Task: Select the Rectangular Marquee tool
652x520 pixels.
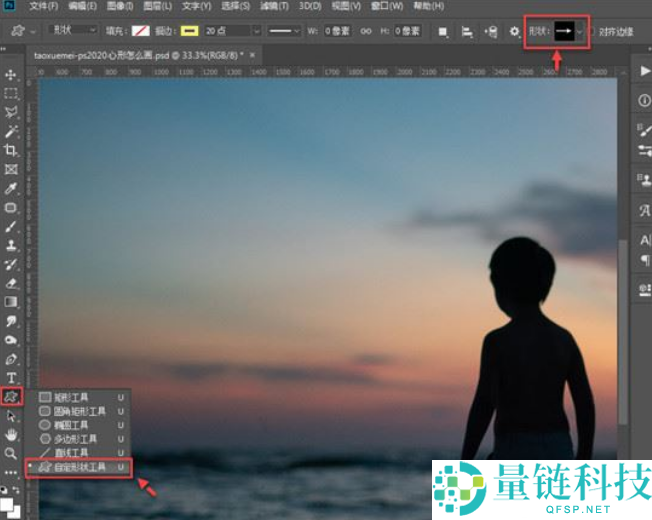Action: [10, 94]
